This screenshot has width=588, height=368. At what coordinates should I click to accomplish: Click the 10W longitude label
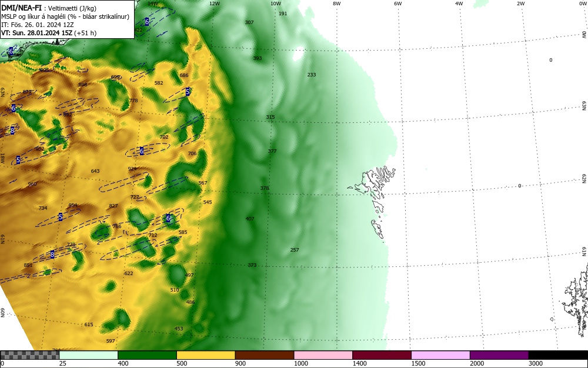(x=276, y=4)
